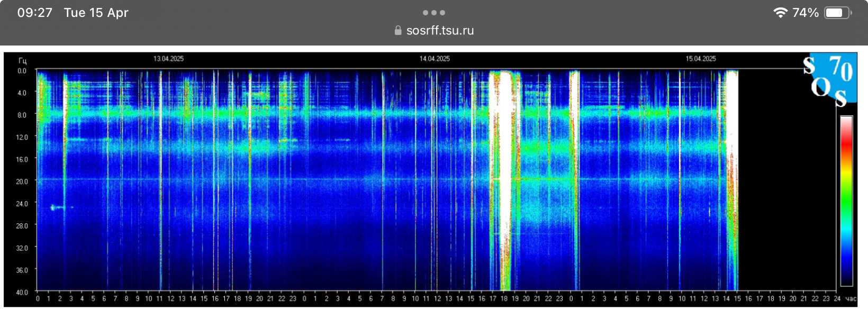Tap the 09:27 clock in status bar
This screenshot has height=309, width=868.
click(35, 13)
